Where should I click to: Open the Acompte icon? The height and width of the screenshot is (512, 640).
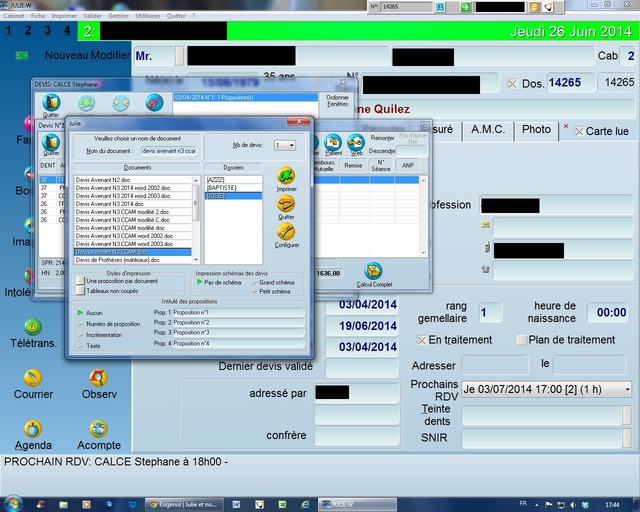98,429
